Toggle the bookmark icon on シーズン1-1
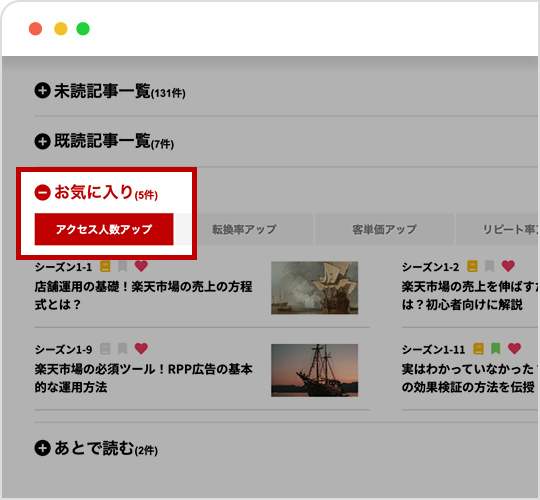The width and height of the screenshot is (540, 500). [x=123, y=266]
